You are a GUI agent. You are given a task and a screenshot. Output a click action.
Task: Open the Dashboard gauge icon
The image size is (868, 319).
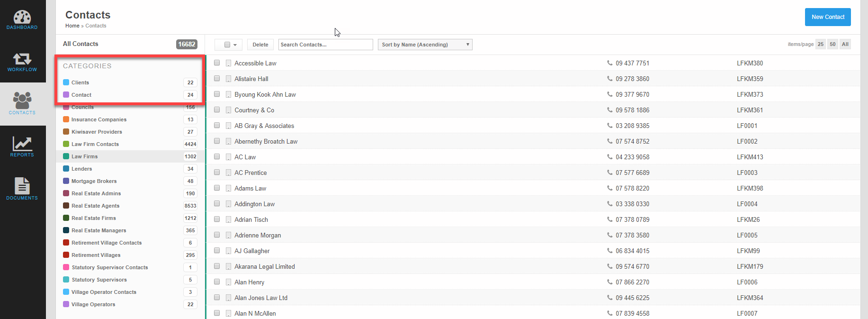tap(22, 18)
